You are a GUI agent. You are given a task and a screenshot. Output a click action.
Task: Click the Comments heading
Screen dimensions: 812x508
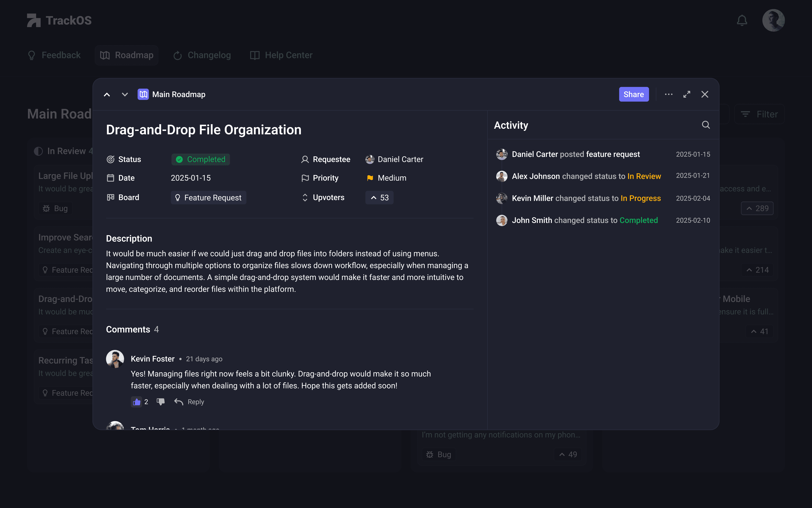tap(128, 330)
